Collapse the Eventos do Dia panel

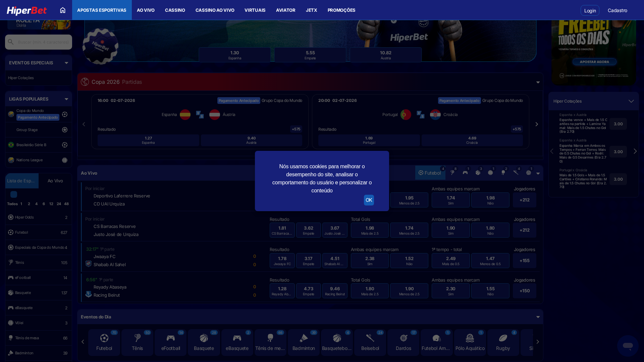click(x=538, y=317)
